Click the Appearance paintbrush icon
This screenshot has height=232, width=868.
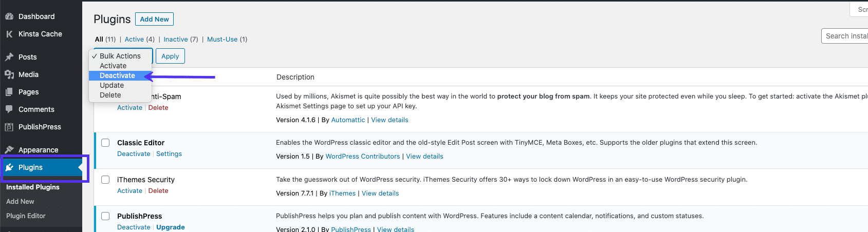pyautogui.click(x=9, y=150)
